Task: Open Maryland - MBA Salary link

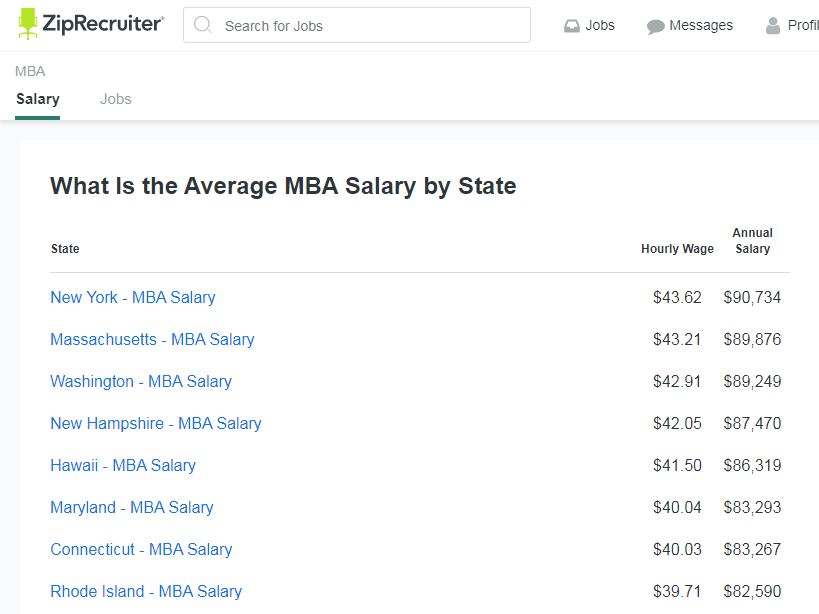Action: coord(132,507)
